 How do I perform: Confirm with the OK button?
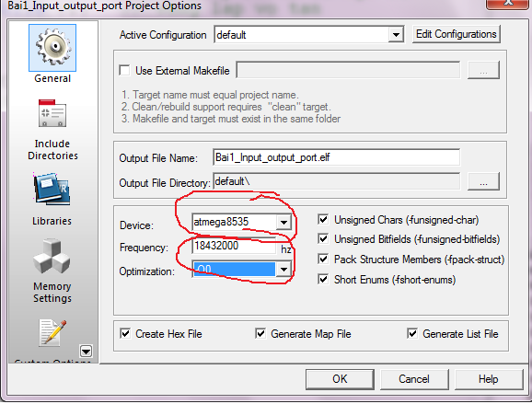(x=340, y=379)
